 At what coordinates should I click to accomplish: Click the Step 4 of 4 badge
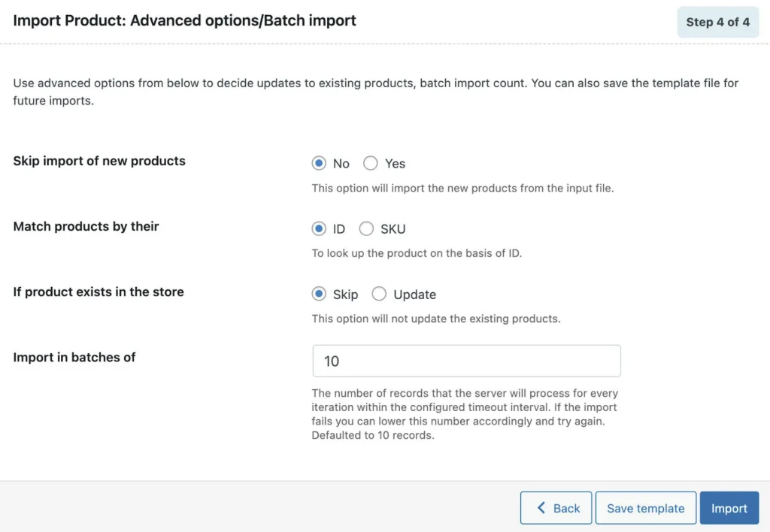click(x=717, y=22)
